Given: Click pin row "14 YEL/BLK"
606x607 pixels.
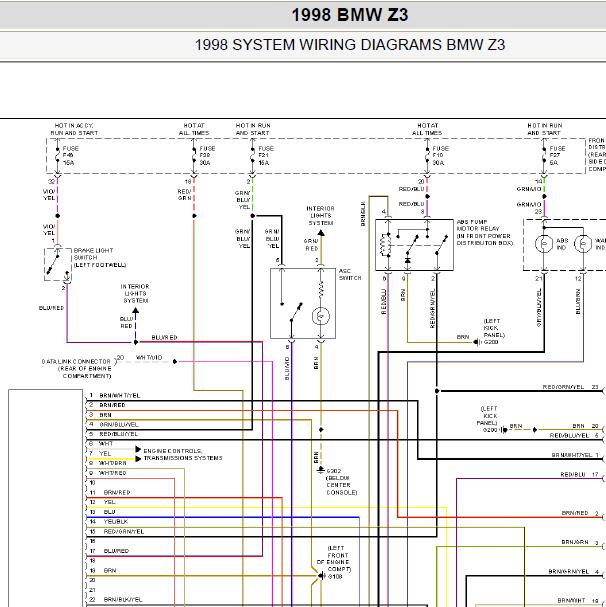Looking at the screenshot, I should (x=109, y=522).
